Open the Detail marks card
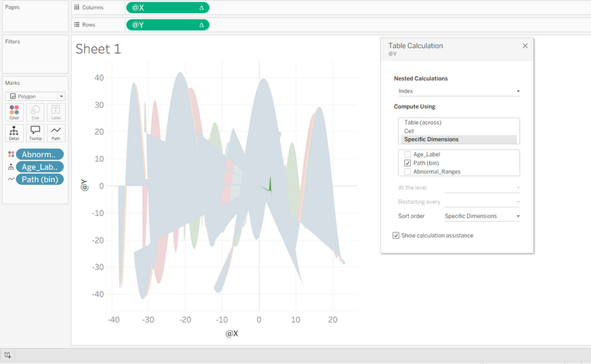Image resolution: width=591 pixels, height=364 pixels. 15,132
